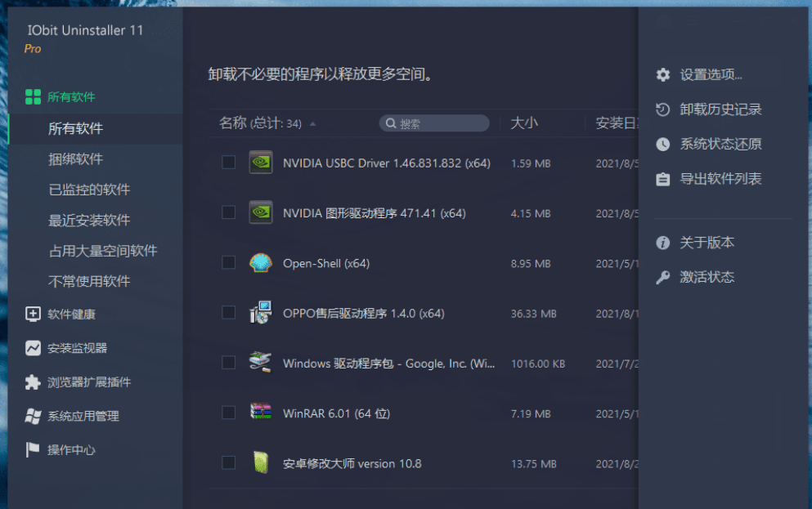Click the 操作中心 section label

(71, 450)
